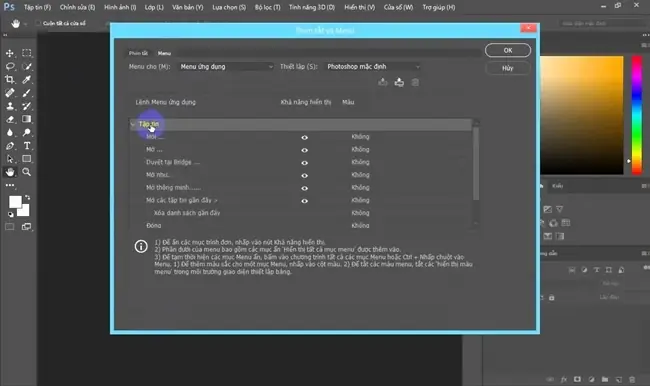This screenshot has width=650, height=386.
Task: Click the 'Hủy' cancel button
Action: (x=508, y=68)
